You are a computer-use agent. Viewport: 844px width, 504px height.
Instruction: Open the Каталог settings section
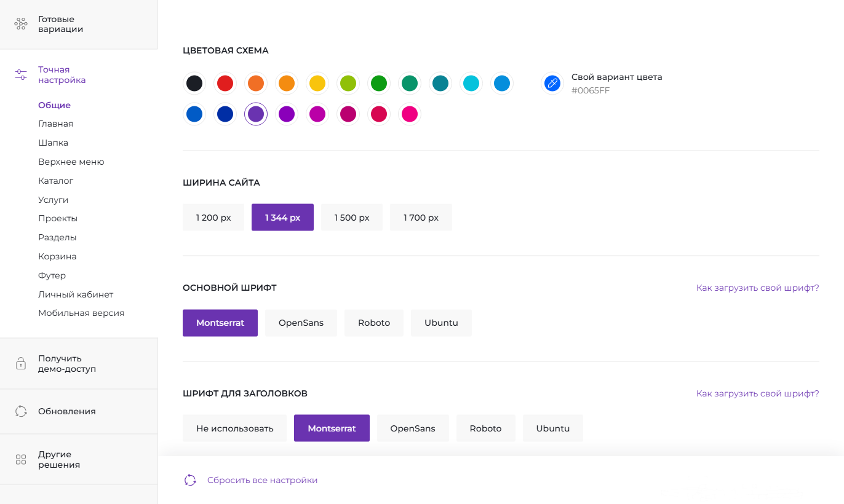[56, 181]
